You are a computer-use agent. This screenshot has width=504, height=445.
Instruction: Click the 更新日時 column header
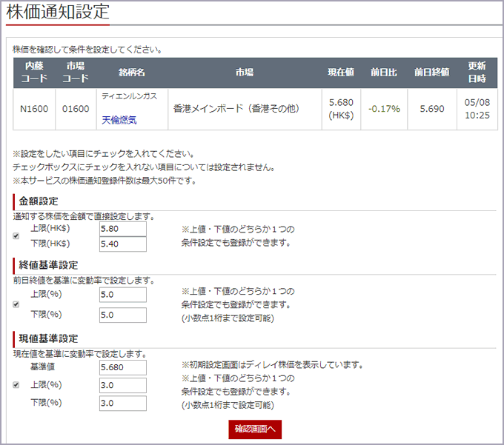click(x=477, y=73)
